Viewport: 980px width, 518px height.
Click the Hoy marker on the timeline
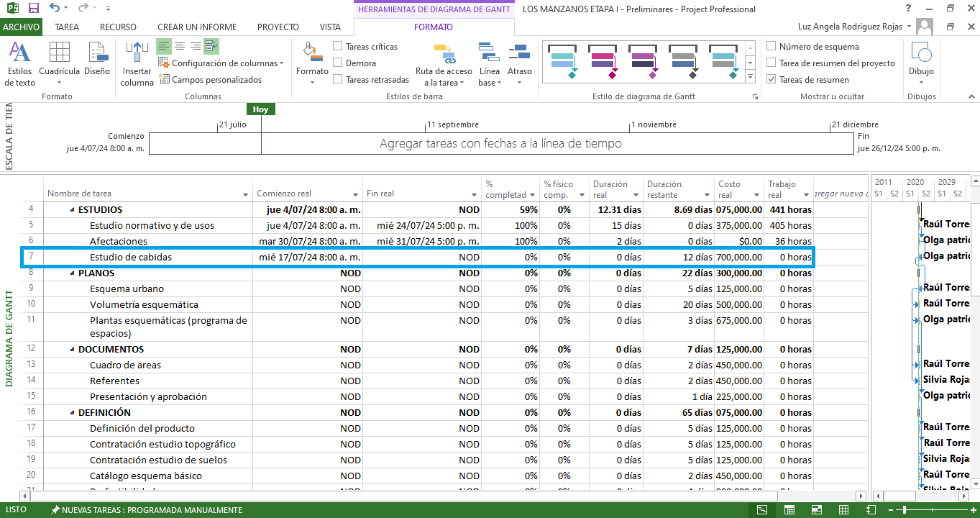pos(261,109)
